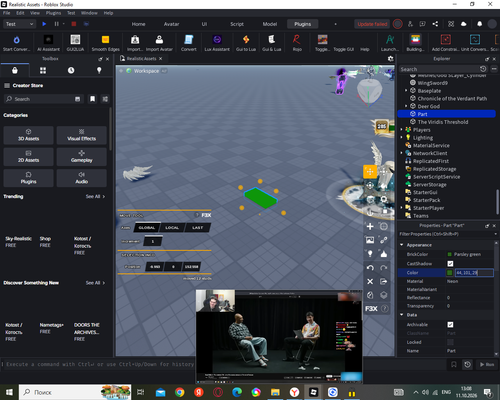Image resolution: width=500 pixels, height=400 pixels.
Task: Expand the Baseplate tree item
Action: (406, 91)
